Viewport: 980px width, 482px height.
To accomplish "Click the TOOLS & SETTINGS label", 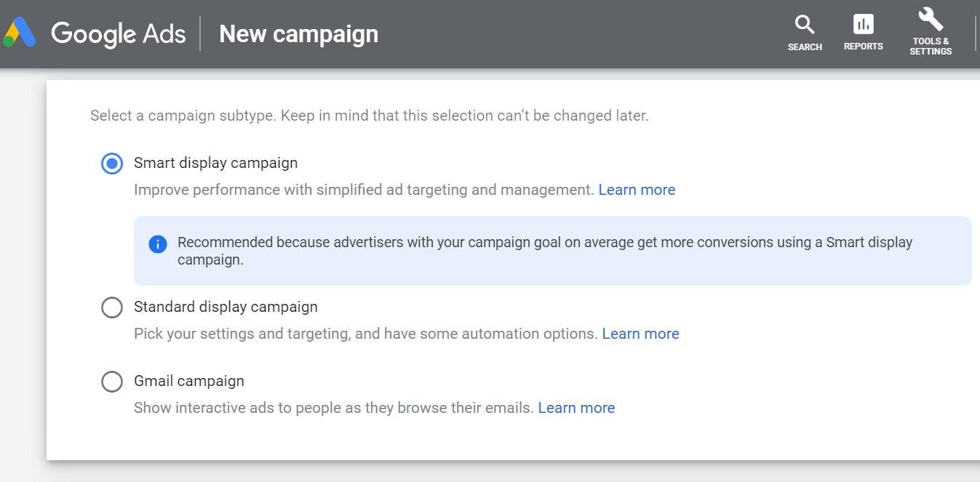I will pos(931,47).
